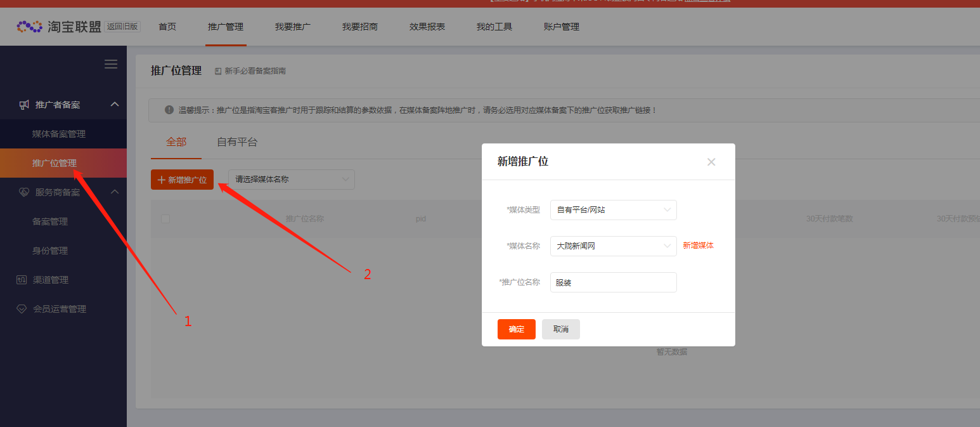Click the 服务商备案 heart icon
Screen dimensions: 980x427
24,192
